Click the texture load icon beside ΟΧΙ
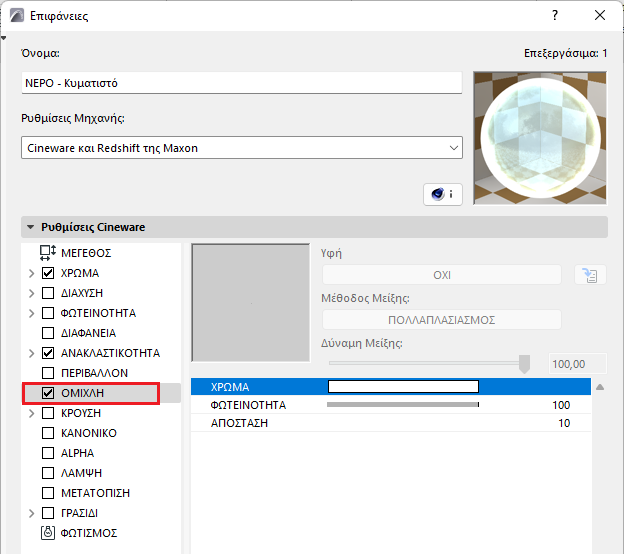This screenshot has width=624, height=554. (590, 275)
